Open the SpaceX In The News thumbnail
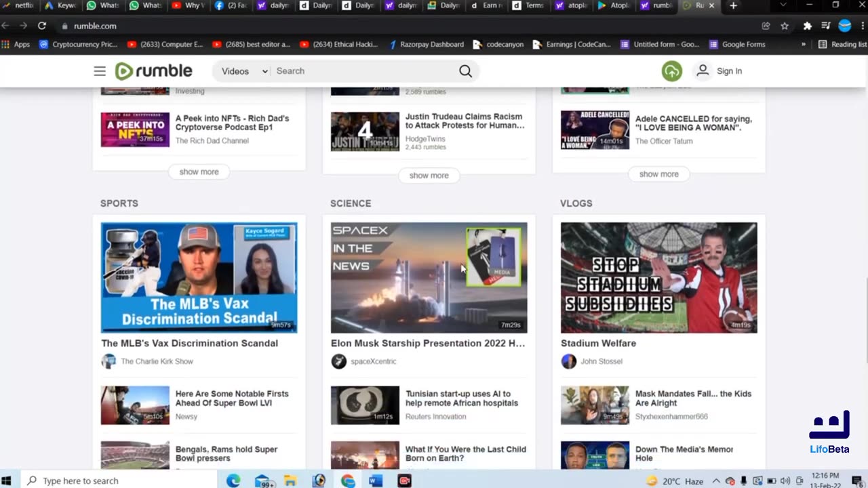The image size is (868, 488). (429, 277)
